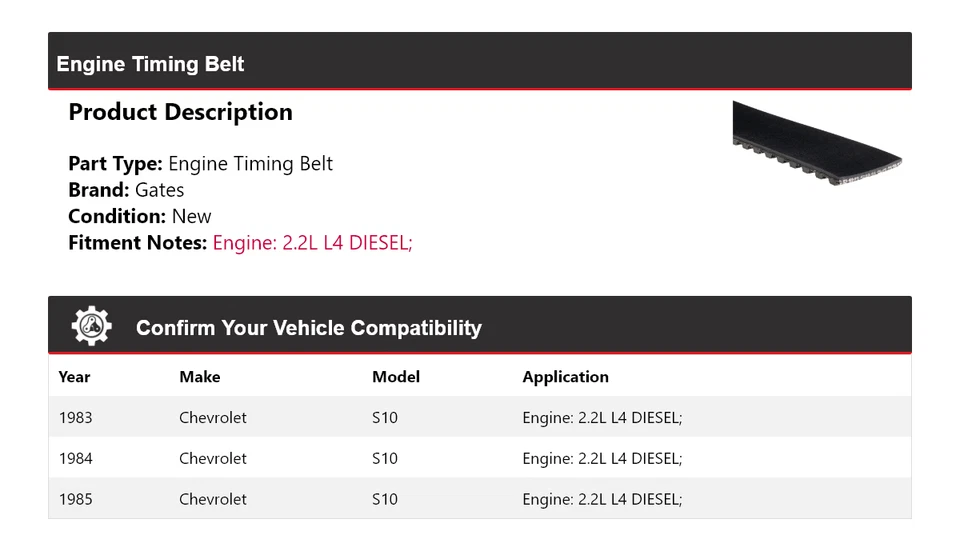960x551 pixels.
Task: Click the Confirm Your Vehicle Compatibility heading
Action: 308,328
